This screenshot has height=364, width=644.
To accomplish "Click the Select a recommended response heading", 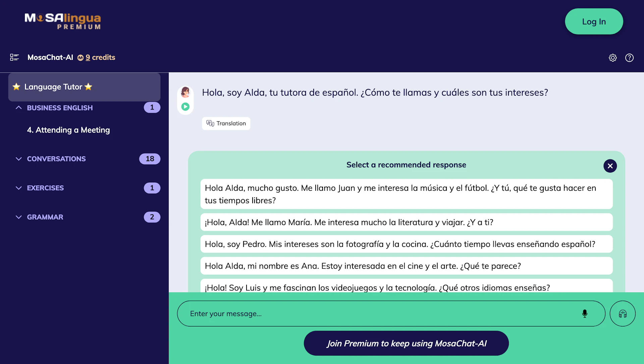I will [x=406, y=165].
